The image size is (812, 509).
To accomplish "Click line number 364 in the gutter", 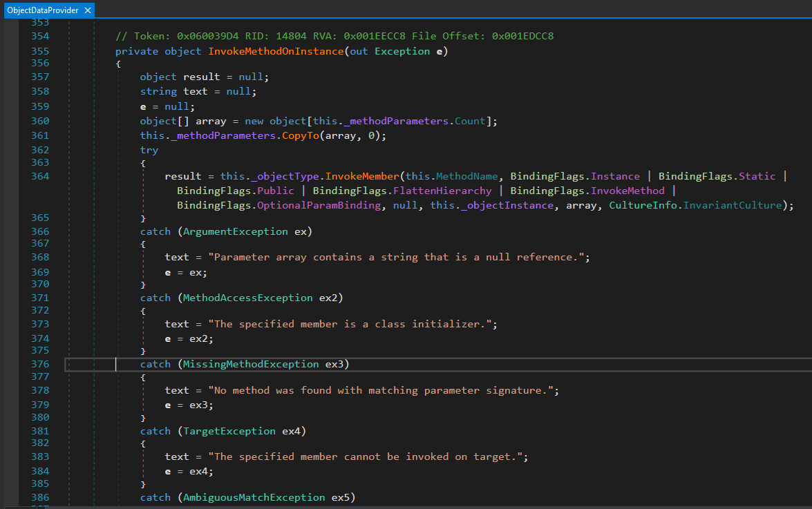I will click(40, 176).
